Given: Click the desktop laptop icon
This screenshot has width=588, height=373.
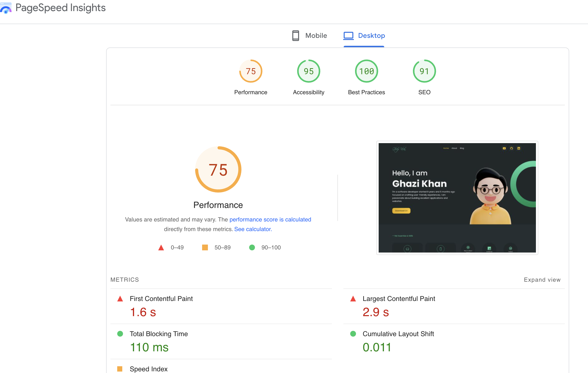Looking at the screenshot, I should tap(348, 36).
